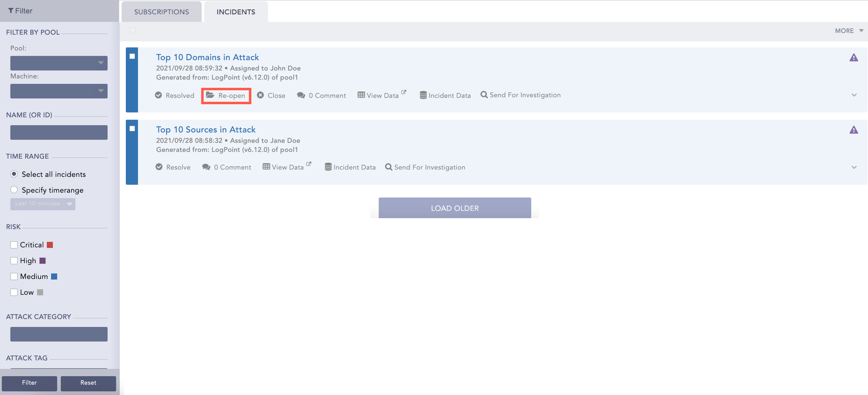
Task: Select the checkbox for Top 10 Sources incident
Action: tap(132, 128)
